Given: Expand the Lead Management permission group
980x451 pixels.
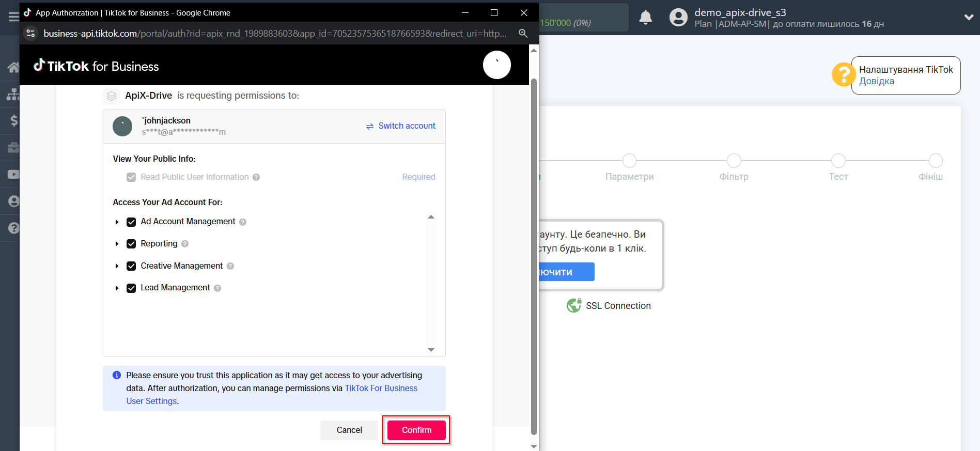Looking at the screenshot, I should click(117, 288).
